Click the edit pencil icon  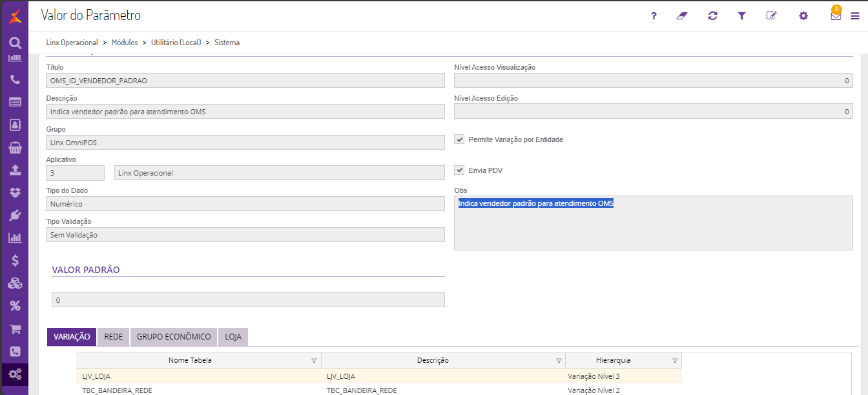771,16
